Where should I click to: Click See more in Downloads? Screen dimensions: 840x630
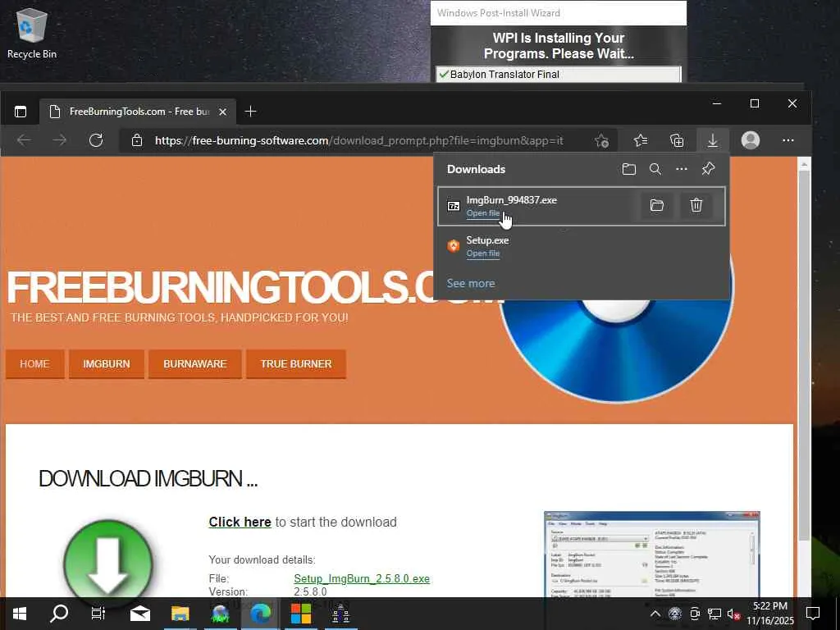[471, 283]
